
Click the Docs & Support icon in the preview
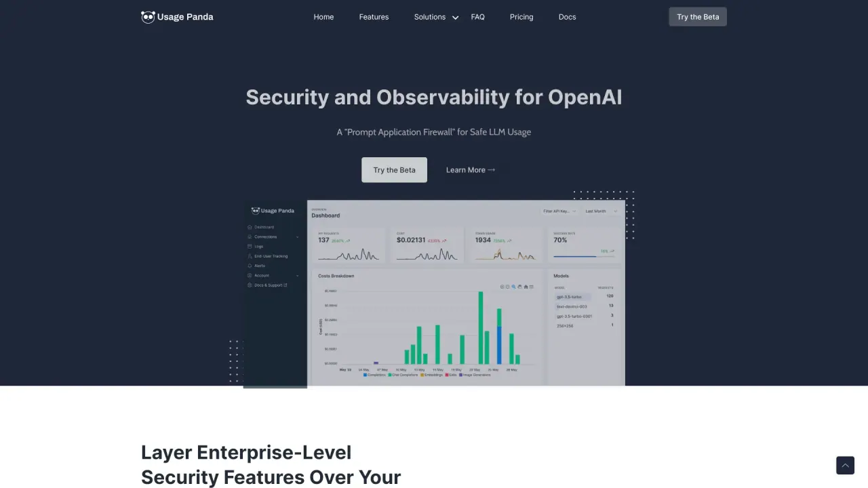pos(250,285)
